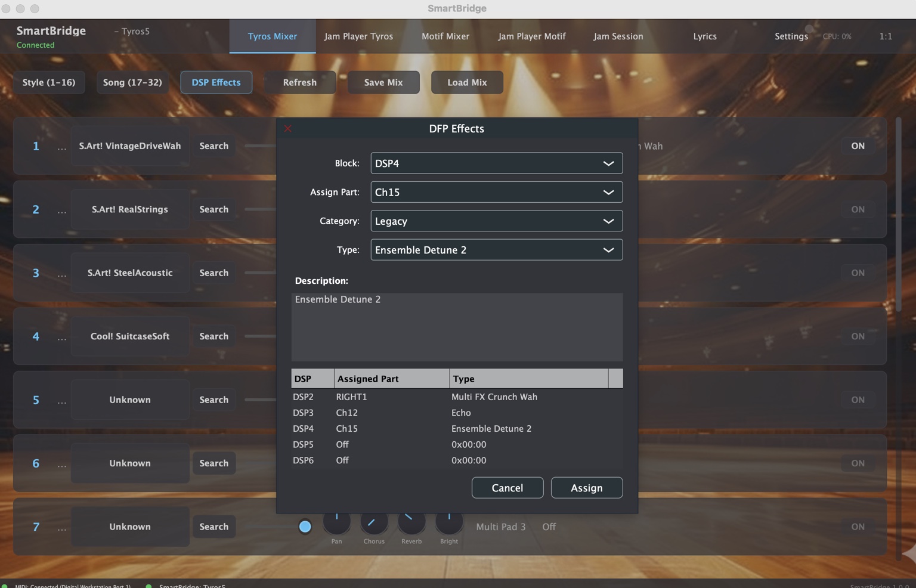
Task: Open the Block dropdown showing DSP4
Action: point(496,163)
